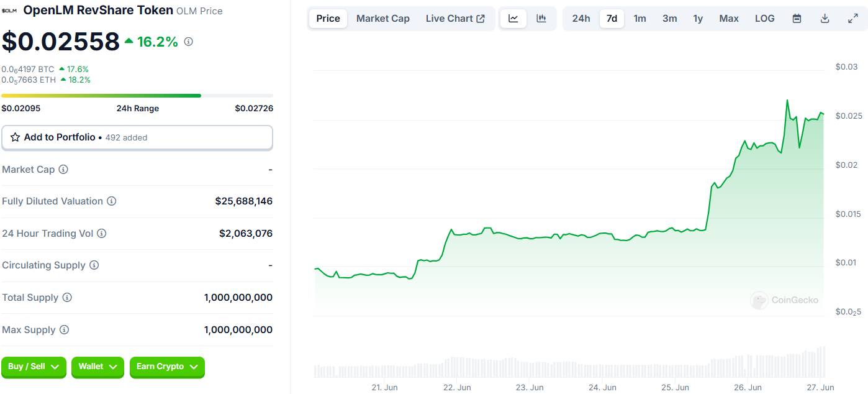Click Max Supply info icon
This screenshot has height=394, width=868.
tap(64, 330)
